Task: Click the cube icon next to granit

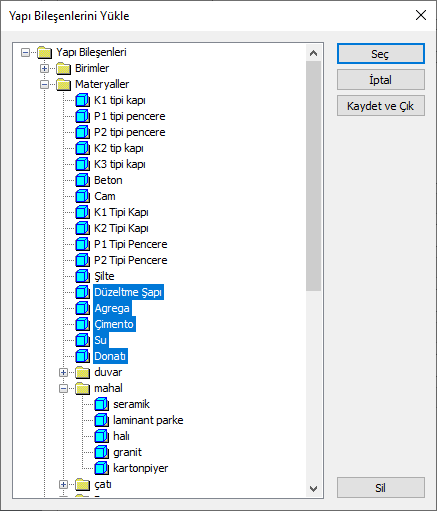Action: 101,452
